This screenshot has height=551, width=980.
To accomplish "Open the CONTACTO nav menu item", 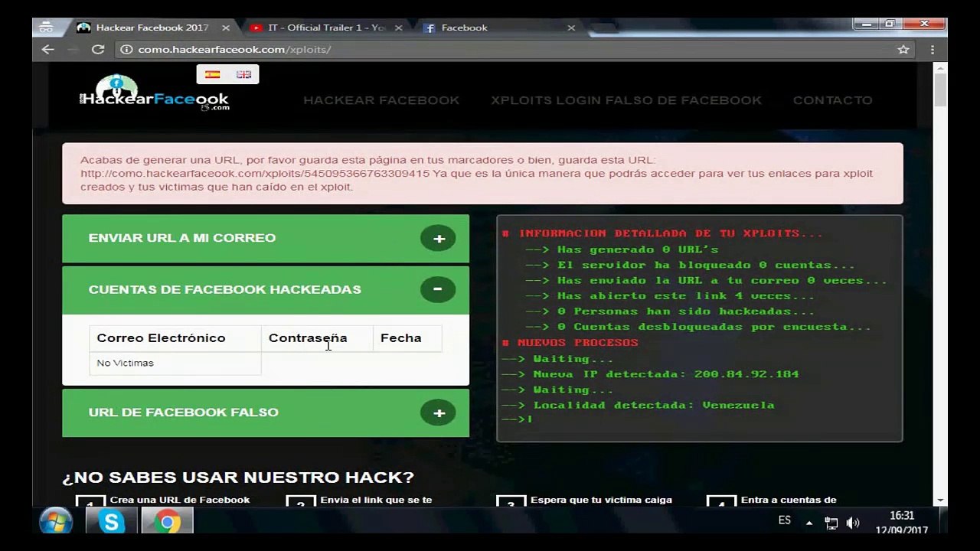I will [832, 100].
